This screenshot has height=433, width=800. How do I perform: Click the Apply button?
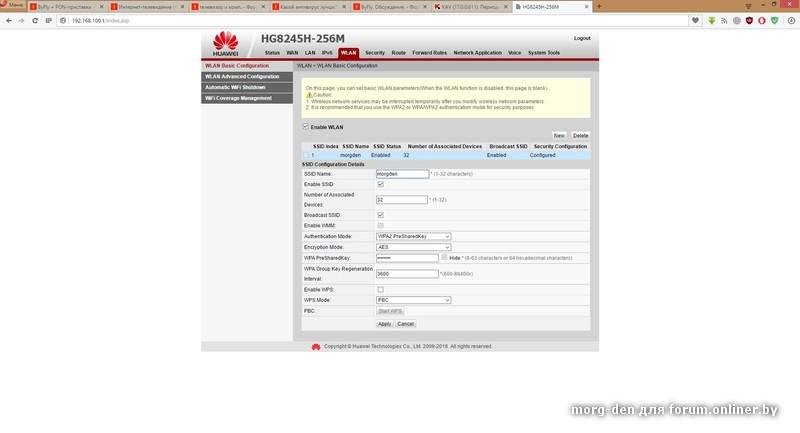[x=384, y=324]
